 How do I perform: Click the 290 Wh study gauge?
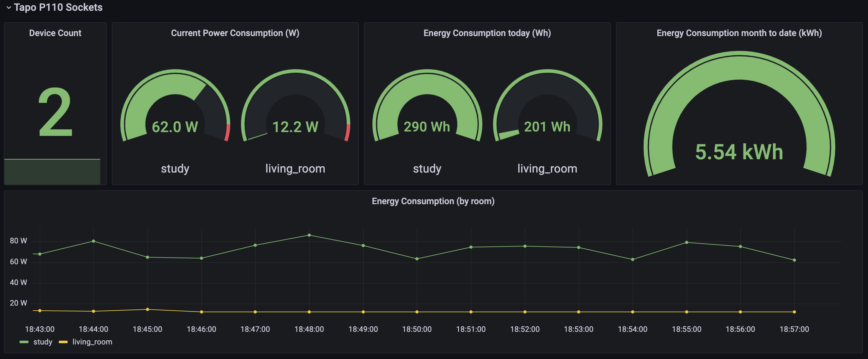coord(427,127)
